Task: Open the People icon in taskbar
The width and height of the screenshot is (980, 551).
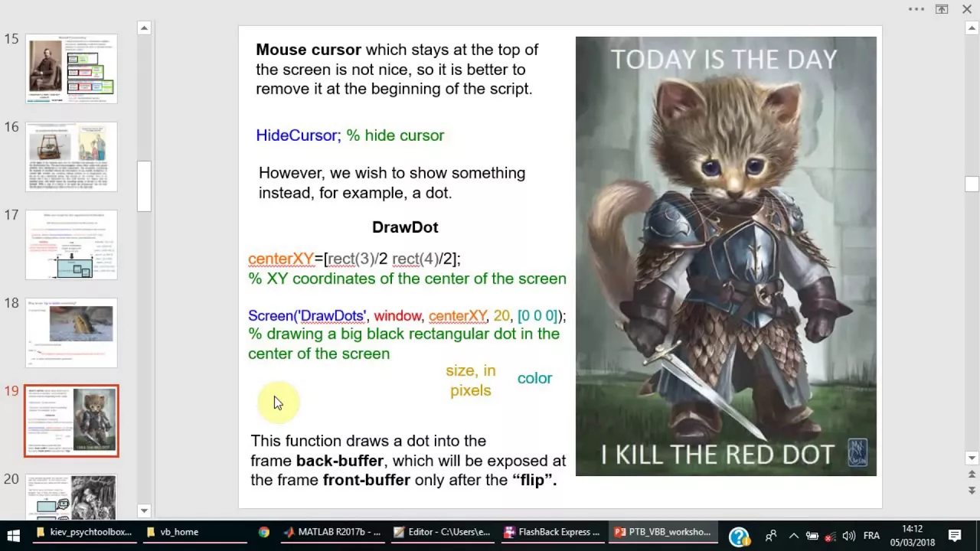Action: point(771,535)
